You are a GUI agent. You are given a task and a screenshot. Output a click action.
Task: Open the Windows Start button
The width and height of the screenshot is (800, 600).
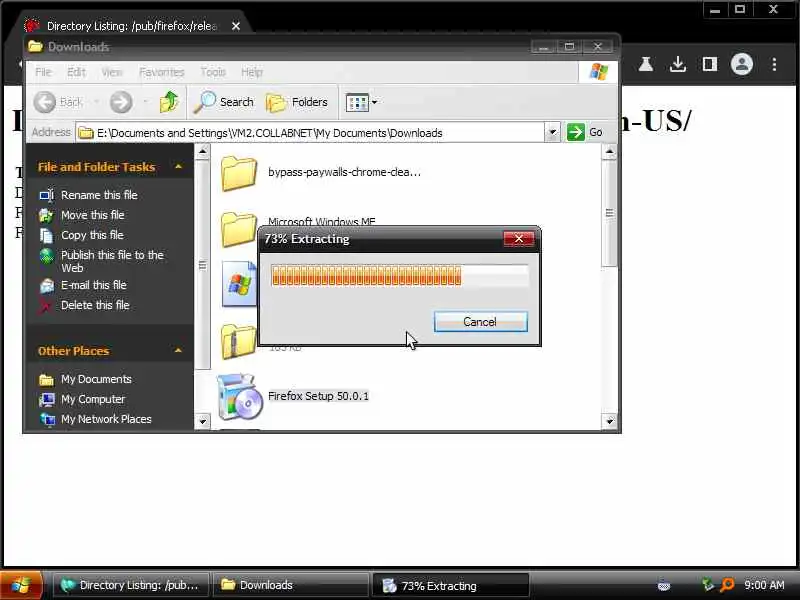click(x=20, y=585)
